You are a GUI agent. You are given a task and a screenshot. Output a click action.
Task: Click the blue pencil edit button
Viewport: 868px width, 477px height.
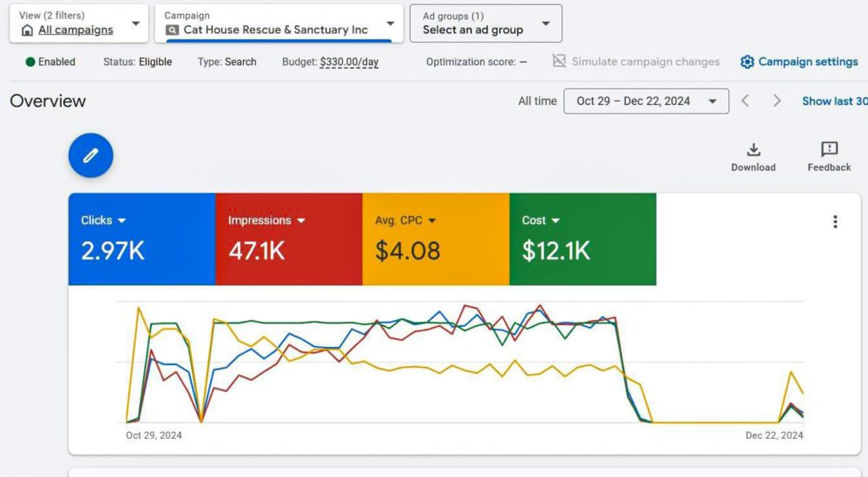91,155
